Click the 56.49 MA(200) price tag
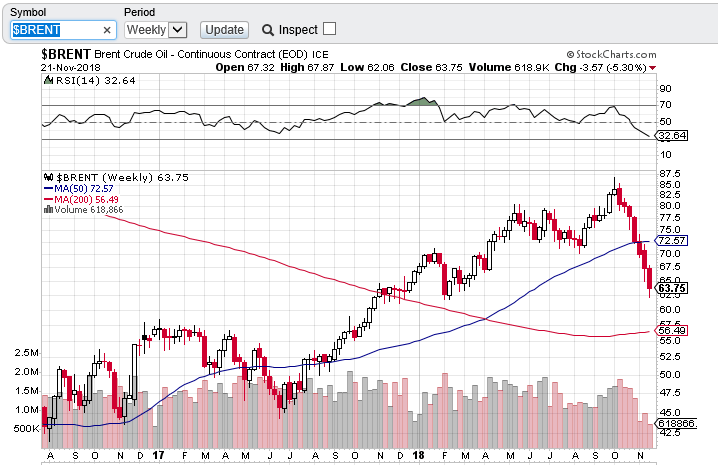Viewport: 718px width, 465px height. pos(671,330)
